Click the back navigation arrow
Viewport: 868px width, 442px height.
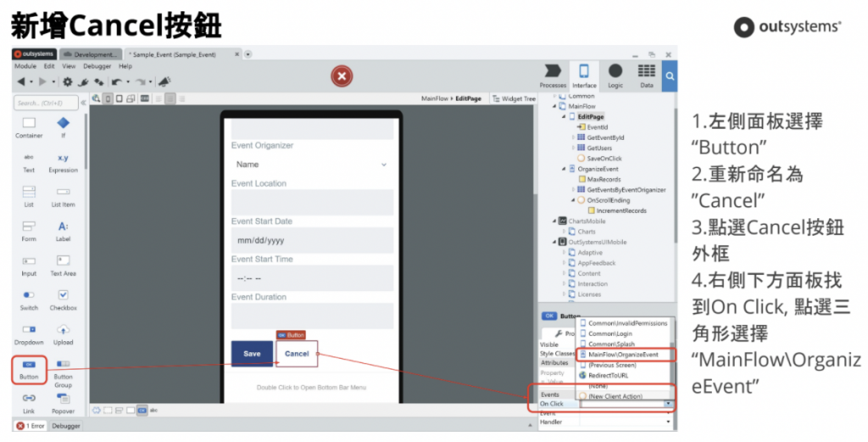[x=21, y=82]
